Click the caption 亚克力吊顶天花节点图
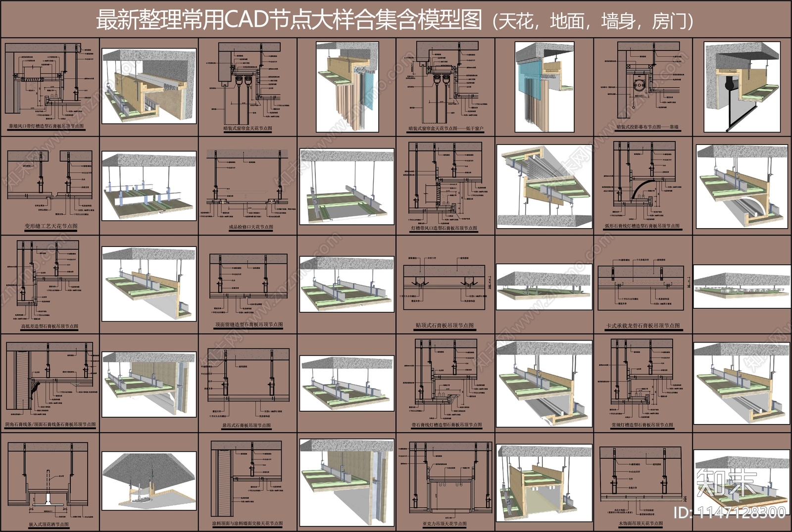The height and width of the screenshot is (532, 792). tap(445, 524)
